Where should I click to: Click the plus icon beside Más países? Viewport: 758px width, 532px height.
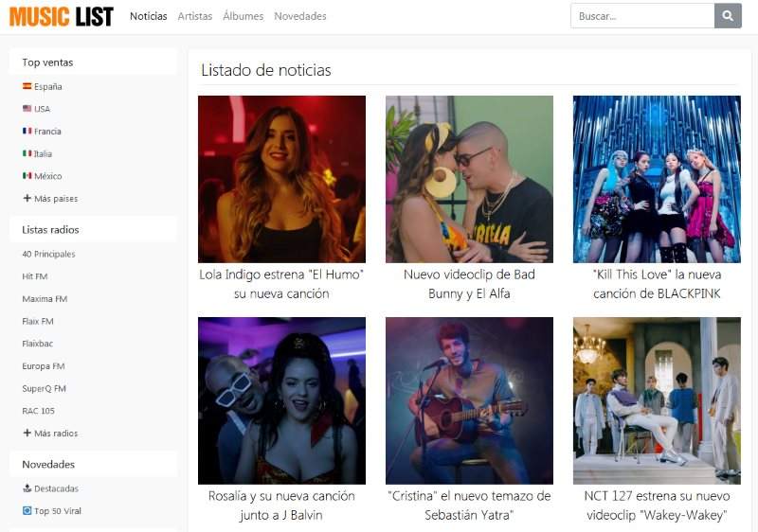click(x=27, y=198)
